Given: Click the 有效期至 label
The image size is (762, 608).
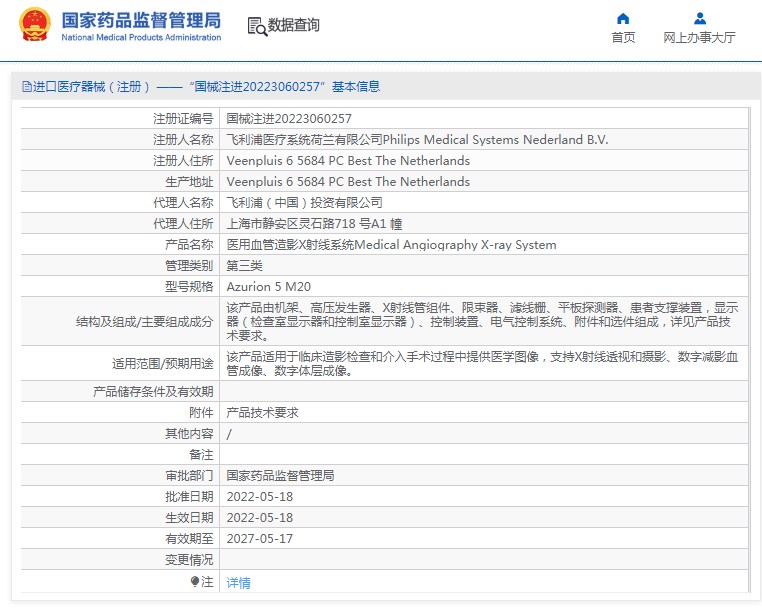Looking at the screenshot, I should click(x=189, y=539).
